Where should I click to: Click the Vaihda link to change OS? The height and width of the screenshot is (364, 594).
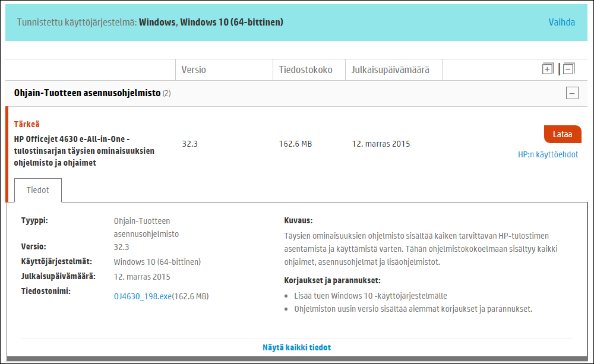[x=562, y=23]
